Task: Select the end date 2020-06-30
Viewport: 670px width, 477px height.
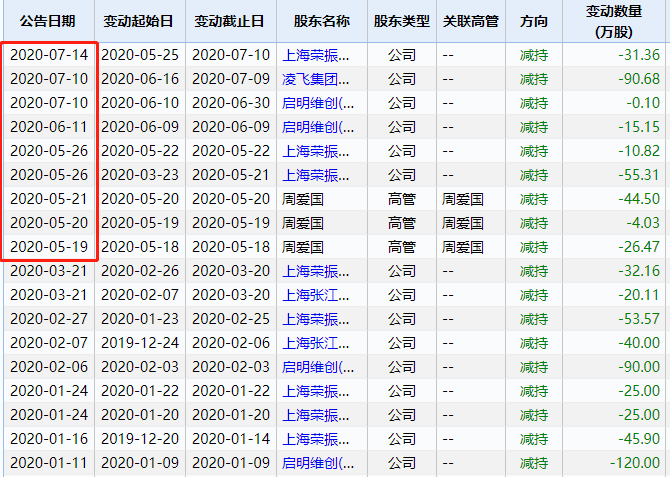Action: 231,103
